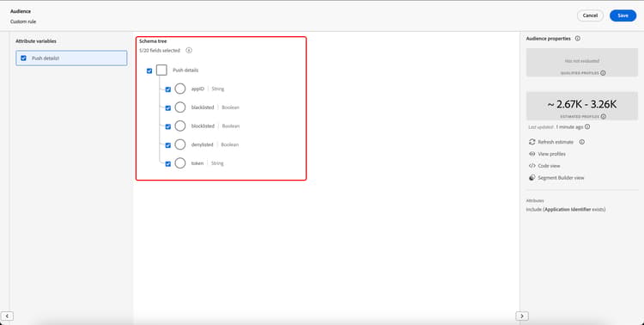Click the info icon beside Refresh estimate

(582, 142)
